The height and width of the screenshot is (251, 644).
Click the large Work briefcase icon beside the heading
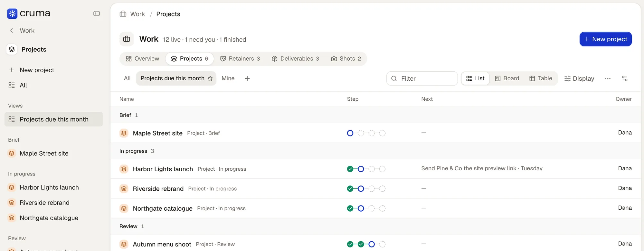(127, 39)
